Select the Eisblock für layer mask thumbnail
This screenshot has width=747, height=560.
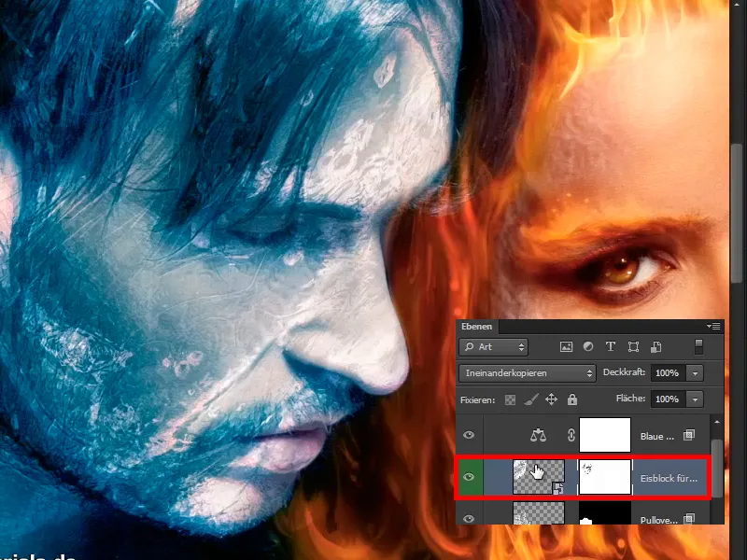coord(605,477)
